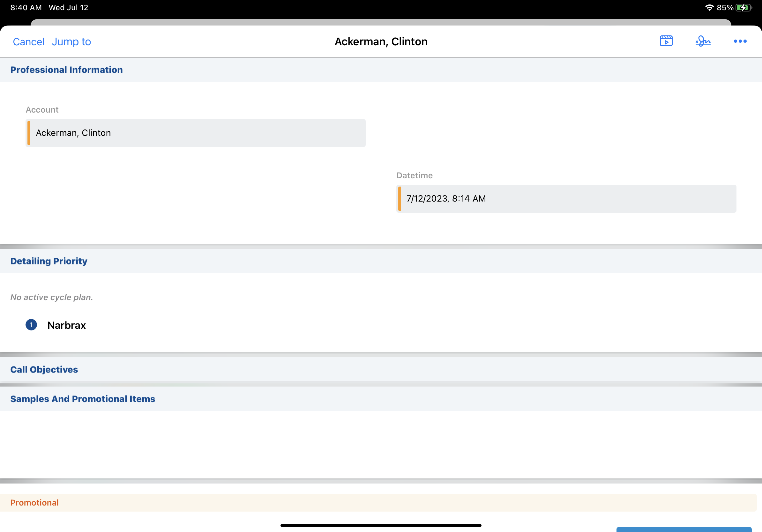The height and width of the screenshot is (532, 762).
Task: Tap the Narbrax priority number badge
Action: click(x=31, y=325)
